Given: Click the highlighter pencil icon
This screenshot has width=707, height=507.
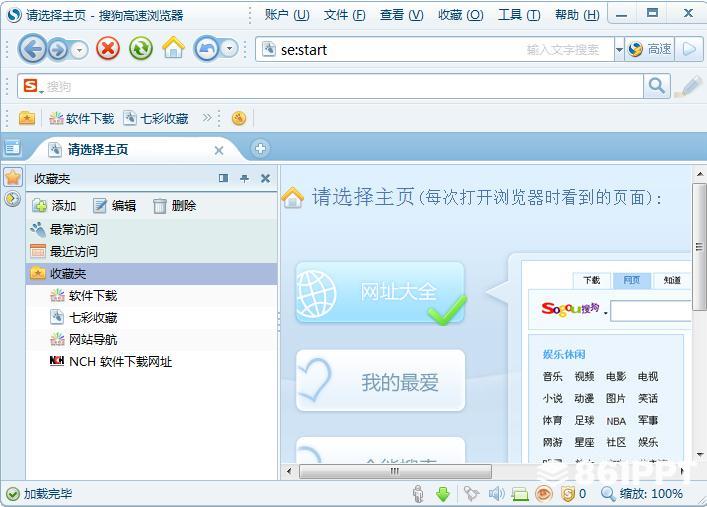Looking at the screenshot, I should 689,86.
